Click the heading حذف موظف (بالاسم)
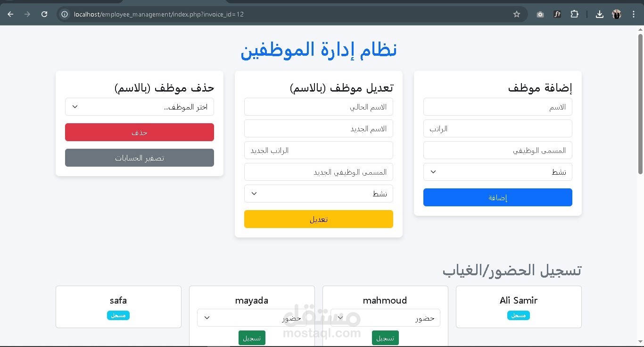The height and width of the screenshot is (347, 644). 164,87
